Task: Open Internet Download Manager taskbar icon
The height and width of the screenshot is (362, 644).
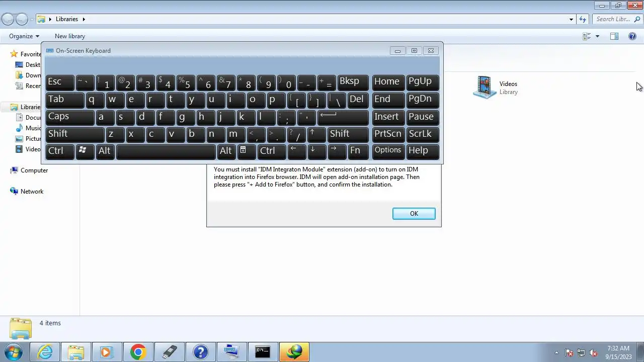Action: [x=294, y=352]
